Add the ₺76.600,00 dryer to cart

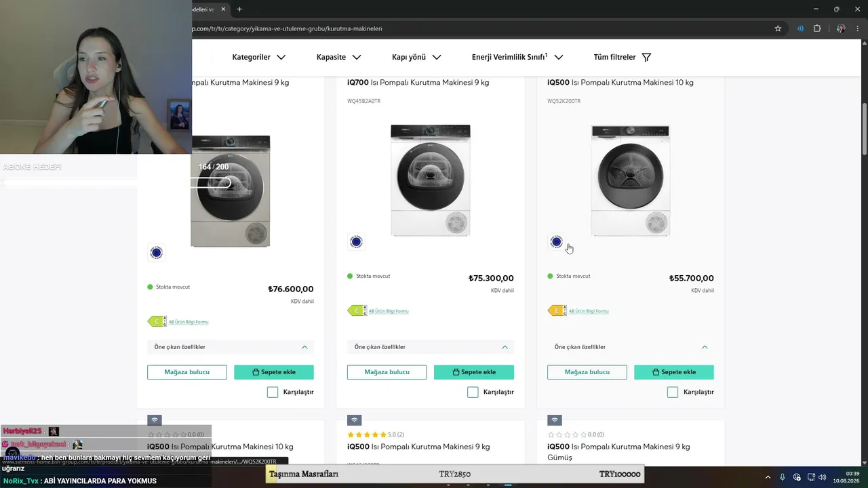coord(274,372)
